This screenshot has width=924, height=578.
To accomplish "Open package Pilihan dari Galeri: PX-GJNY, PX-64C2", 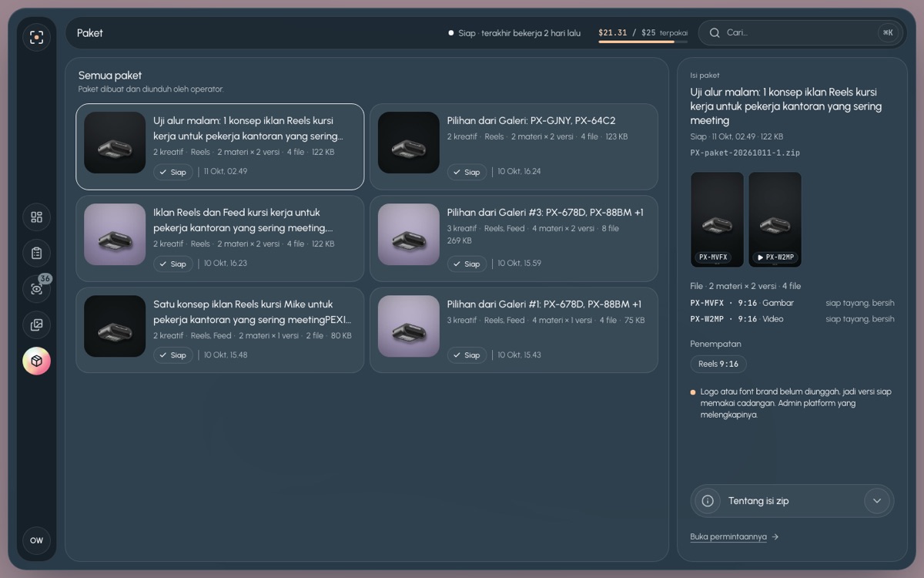I will click(x=514, y=146).
